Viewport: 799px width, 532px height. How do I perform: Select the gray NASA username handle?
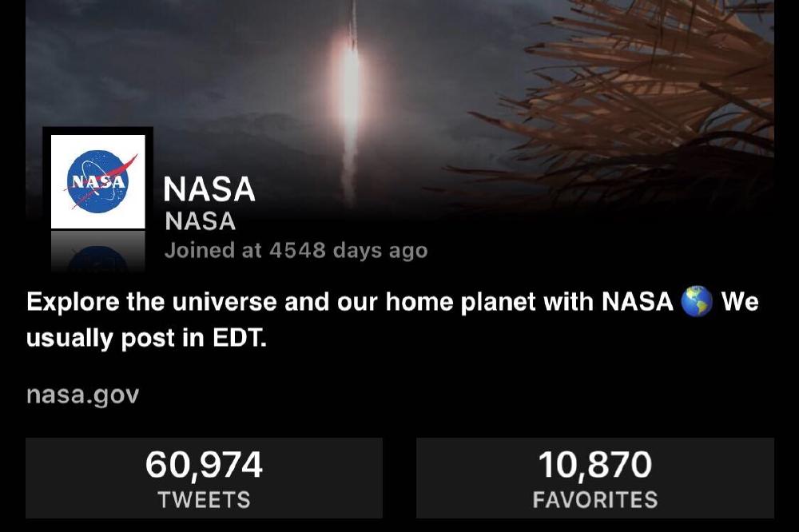click(x=201, y=221)
